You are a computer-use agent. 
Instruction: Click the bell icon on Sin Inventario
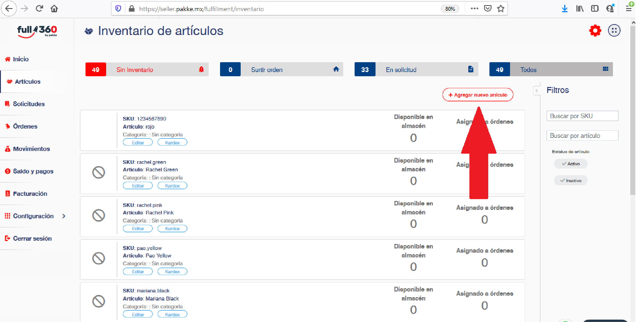pyautogui.click(x=201, y=69)
